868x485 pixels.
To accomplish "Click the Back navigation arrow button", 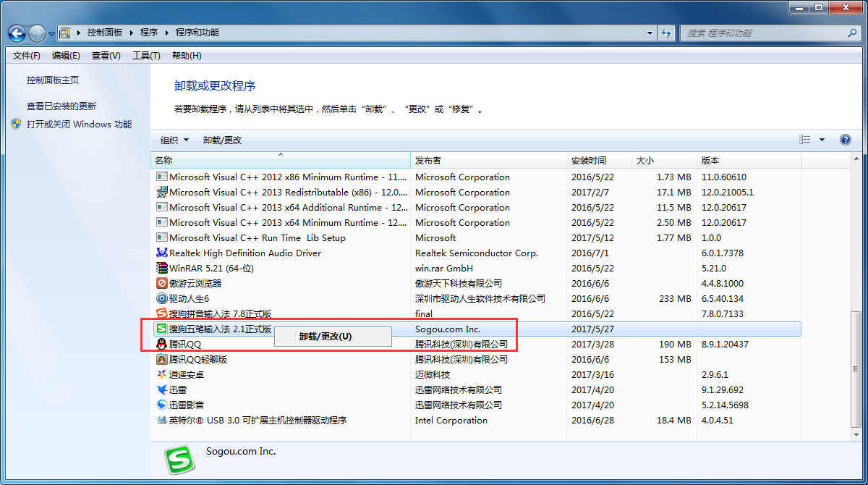I will point(17,33).
